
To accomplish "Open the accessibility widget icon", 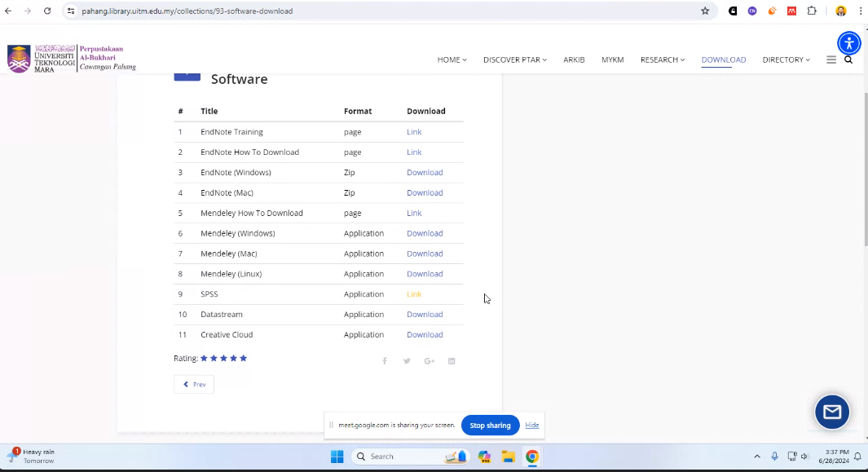I will pos(848,43).
